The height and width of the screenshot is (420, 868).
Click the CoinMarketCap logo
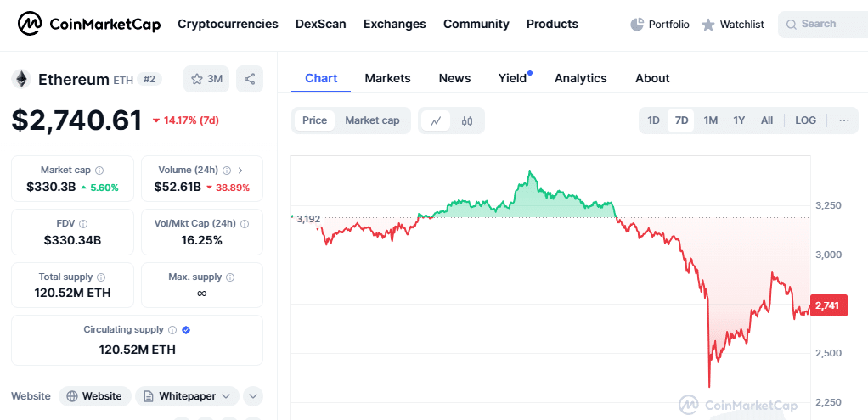coord(89,24)
